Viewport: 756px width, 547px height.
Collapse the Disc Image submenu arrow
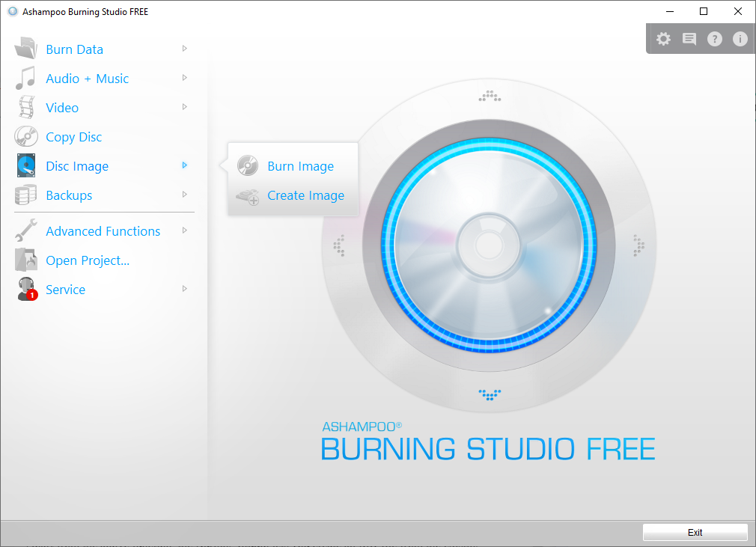pyautogui.click(x=185, y=165)
